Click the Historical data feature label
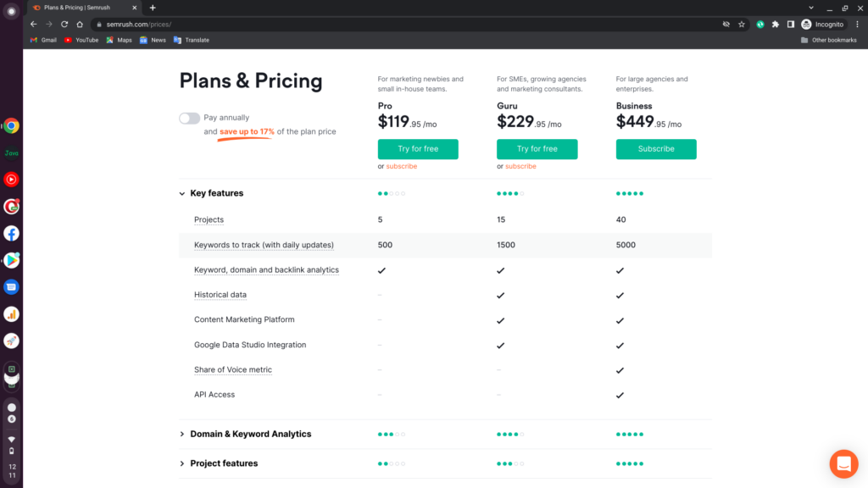The image size is (868, 488). [x=220, y=295]
